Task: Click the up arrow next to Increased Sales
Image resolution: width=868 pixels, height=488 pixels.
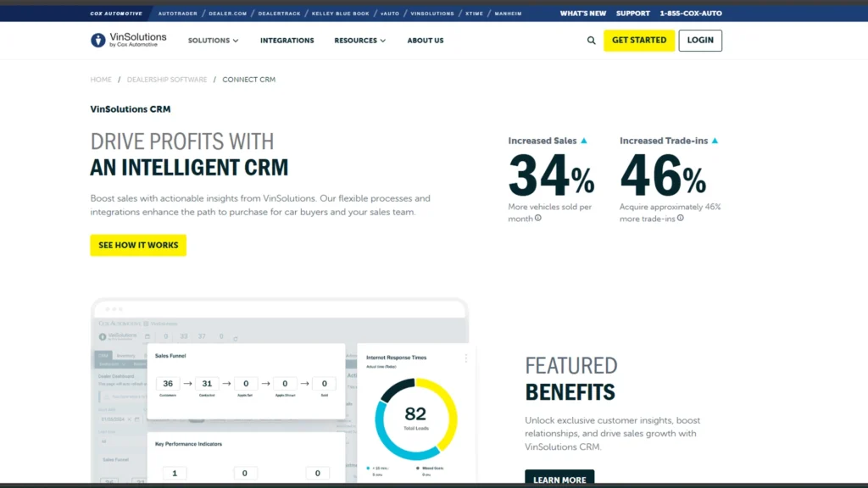Action: [583, 141]
